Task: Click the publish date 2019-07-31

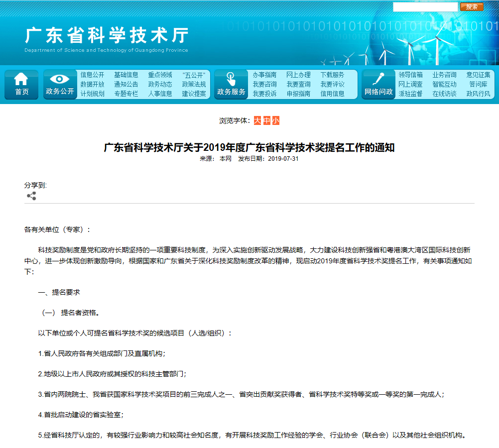Action: tap(283, 159)
